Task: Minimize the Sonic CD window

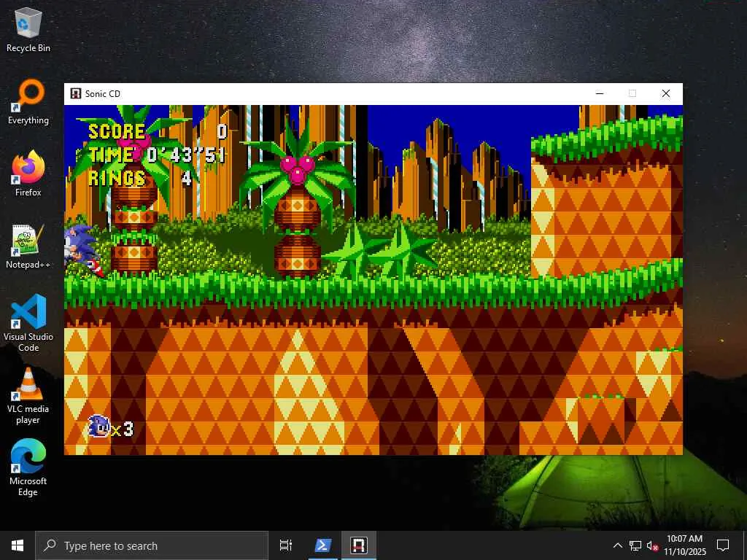Action: click(600, 93)
